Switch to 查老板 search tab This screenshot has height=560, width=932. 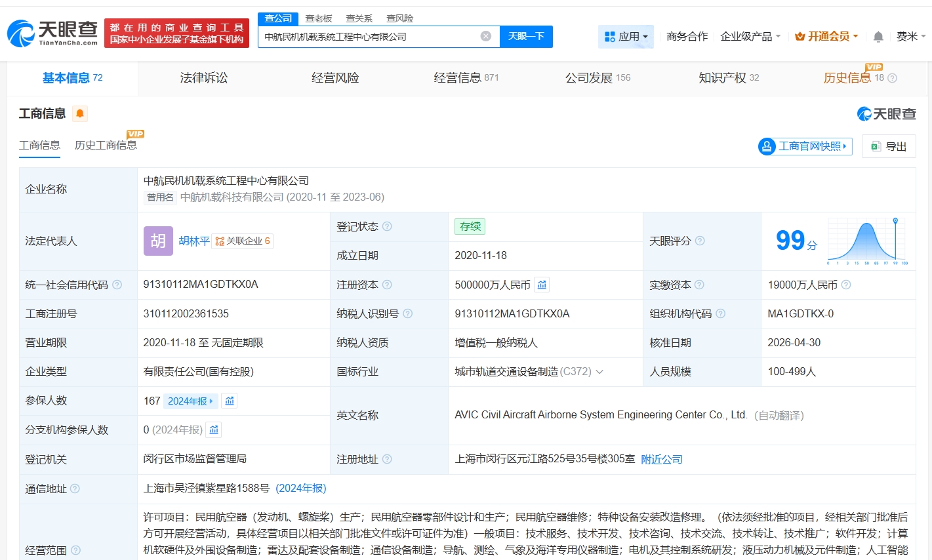pyautogui.click(x=319, y=18)
